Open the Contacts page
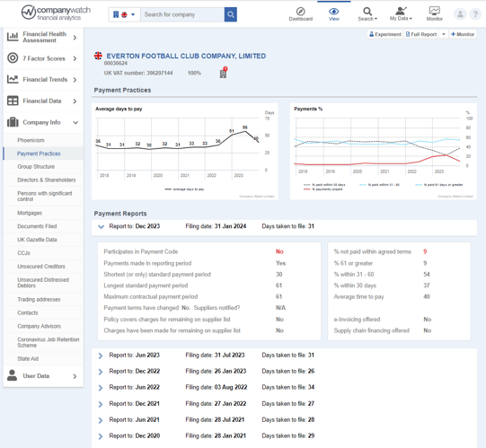 coord(28,313)
